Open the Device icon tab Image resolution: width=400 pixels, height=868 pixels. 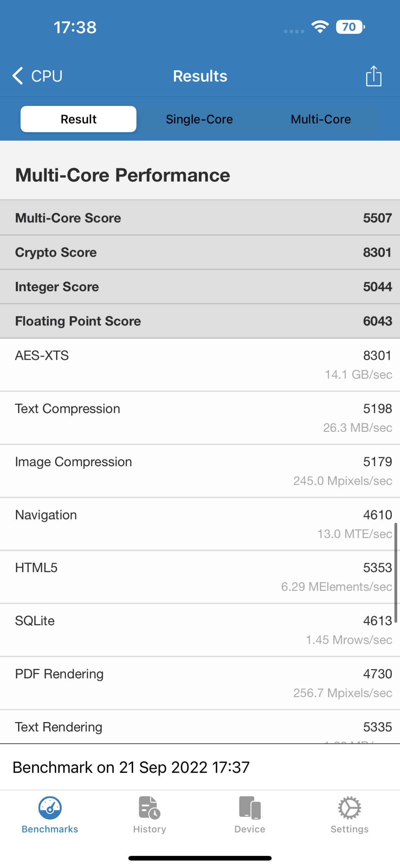click(x=250, y=808)
